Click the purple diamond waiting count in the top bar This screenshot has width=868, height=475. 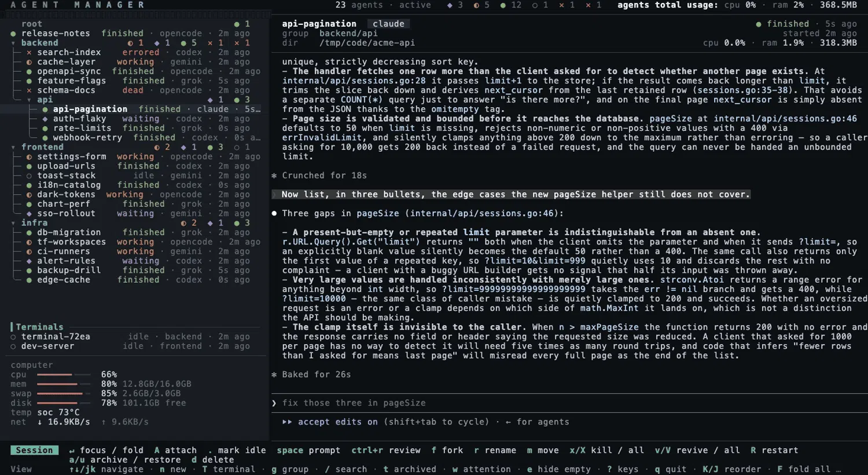pos(455,5)
